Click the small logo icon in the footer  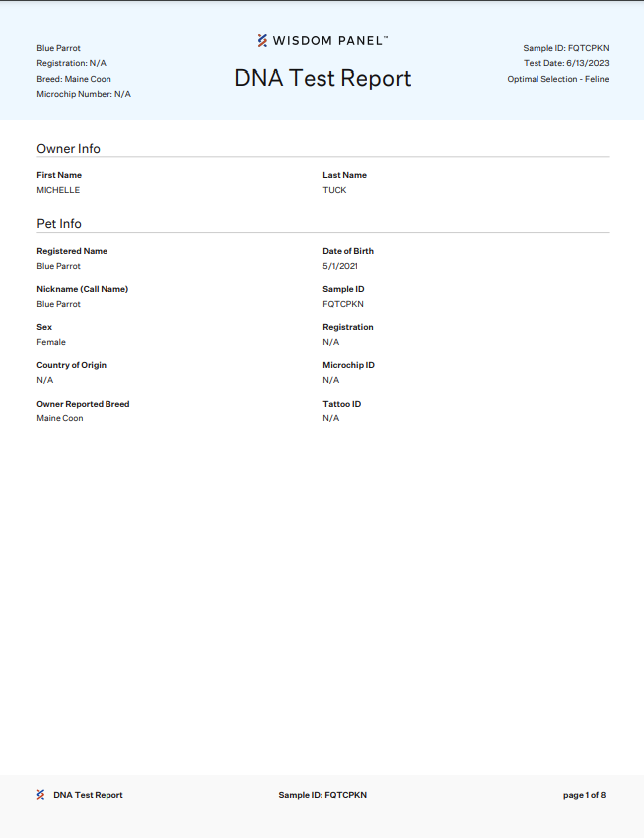[x=40, y=795]
